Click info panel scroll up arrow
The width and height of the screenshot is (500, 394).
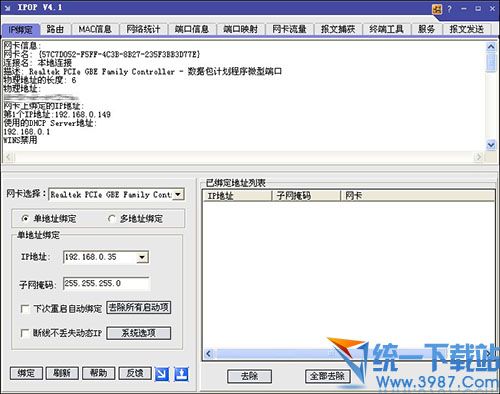click(491, 47)
